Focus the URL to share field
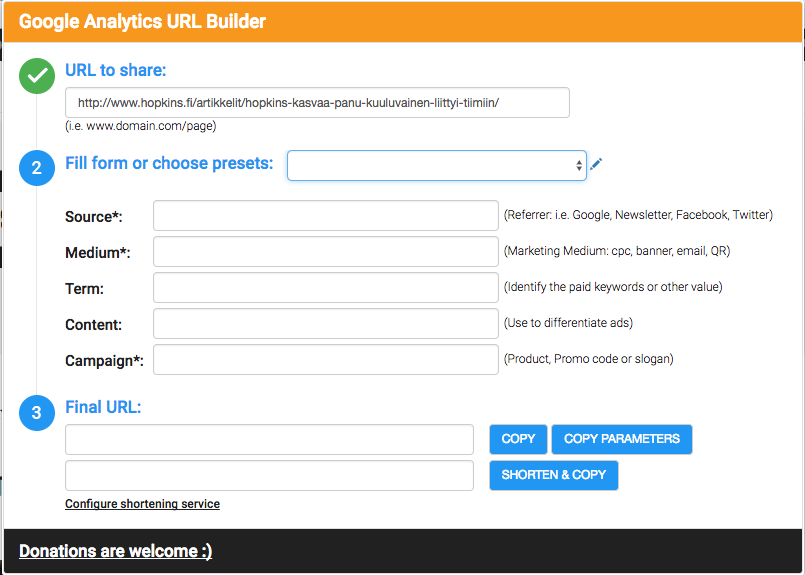 tap(317, 103)
